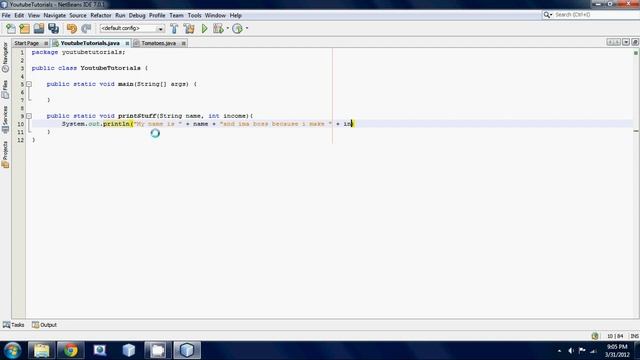Open the Profile Main Project dropdown arrow
Image resolution: width=640 pixels, height=360 pixels.
coord(247,29)
